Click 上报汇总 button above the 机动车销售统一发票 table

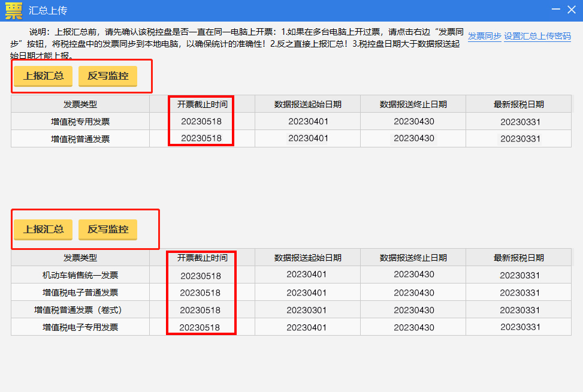coord(43,230)
